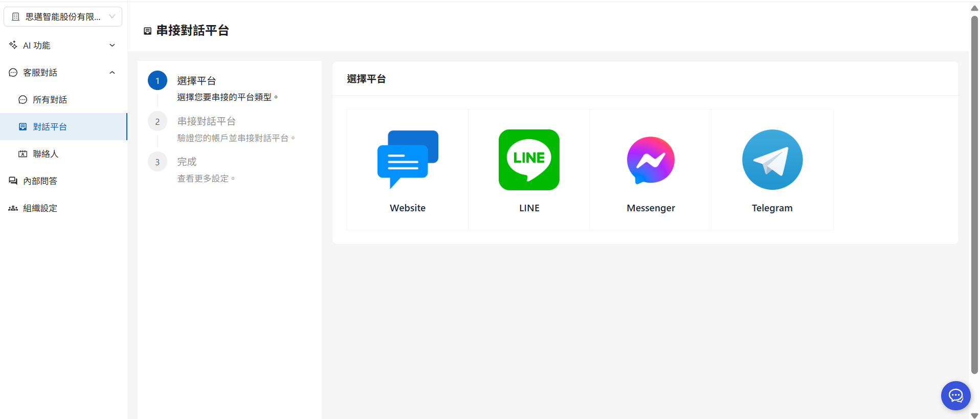Go to 聯絡人 in the sidebar
Viewport: 980px width, 419px height.
pyautogui.click(x=46, y=154)
